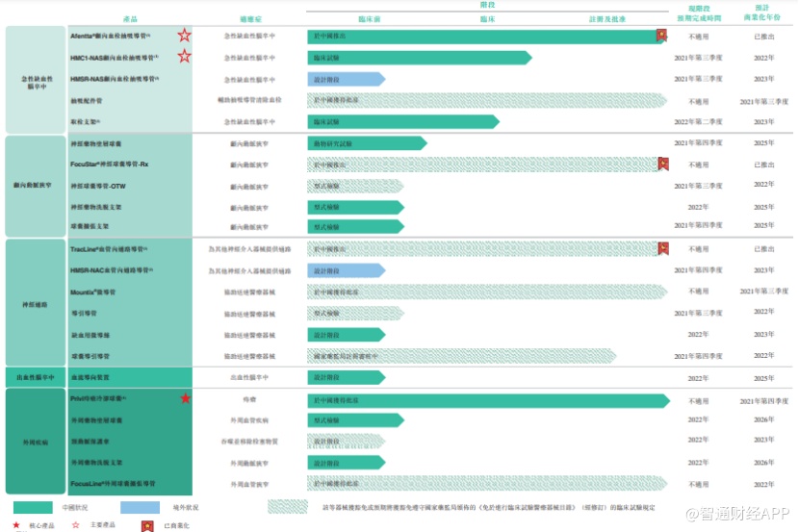Screen dimensions: 799x532
Task: Click the blue overseas status legend swatch
Action: click(141, 507)
